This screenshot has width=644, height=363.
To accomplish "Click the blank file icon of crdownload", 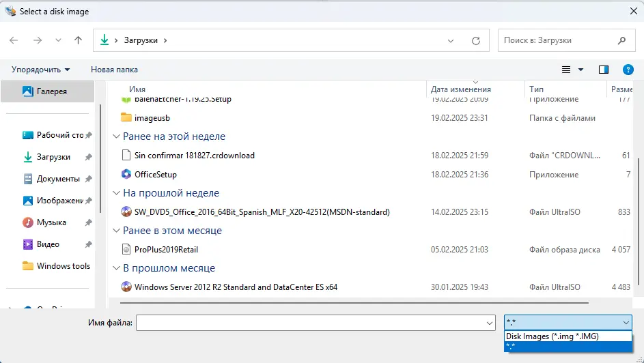I will 126,155.
